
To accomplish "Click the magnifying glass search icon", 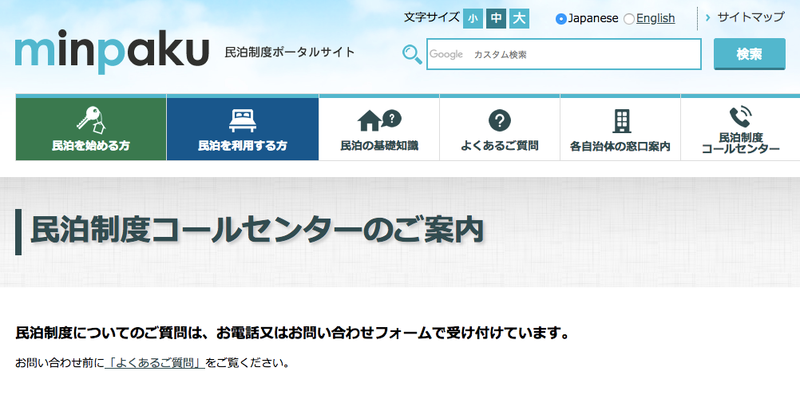I will 411,54.
